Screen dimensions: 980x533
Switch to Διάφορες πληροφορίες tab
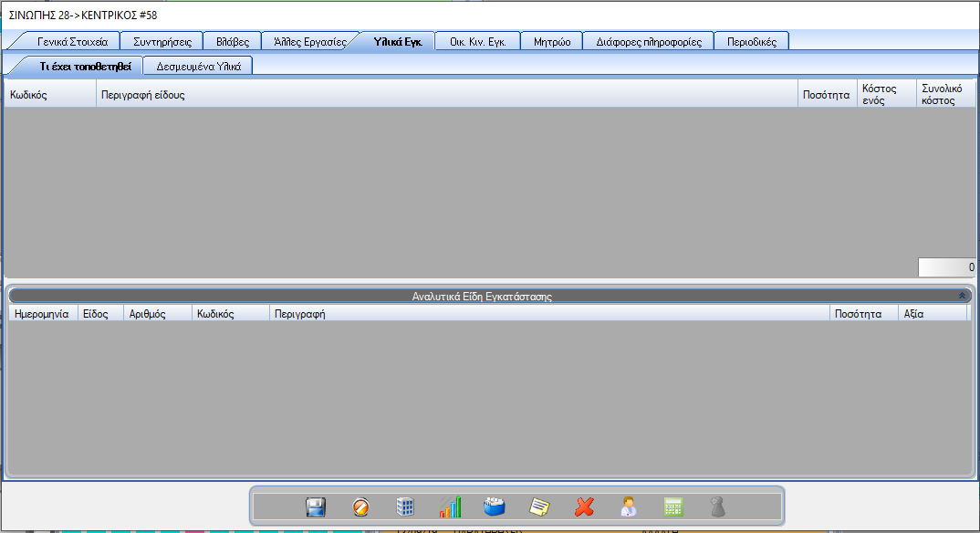tap(648, 41)
